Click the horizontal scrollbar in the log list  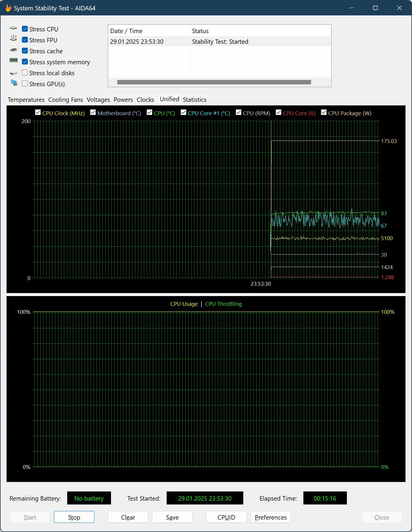[x=214, y=82]
